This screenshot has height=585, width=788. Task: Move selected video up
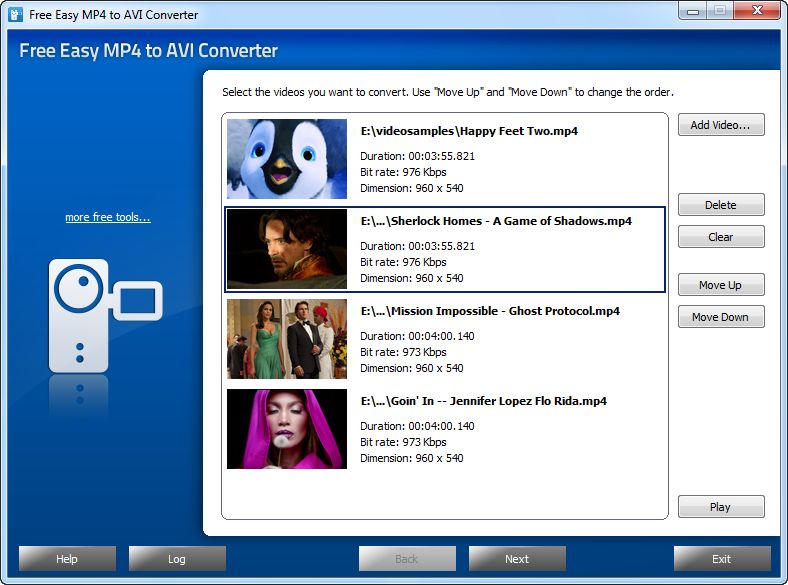[721, 285]
